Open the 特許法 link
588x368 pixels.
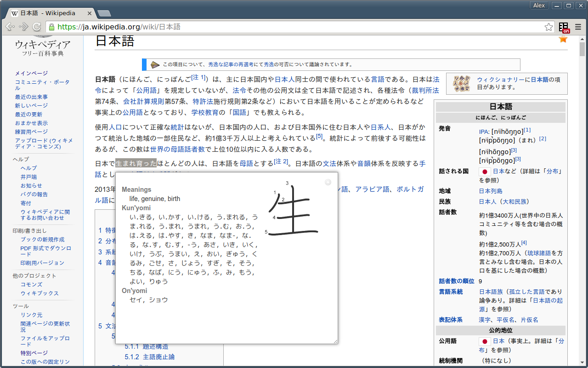click(203, 101)
